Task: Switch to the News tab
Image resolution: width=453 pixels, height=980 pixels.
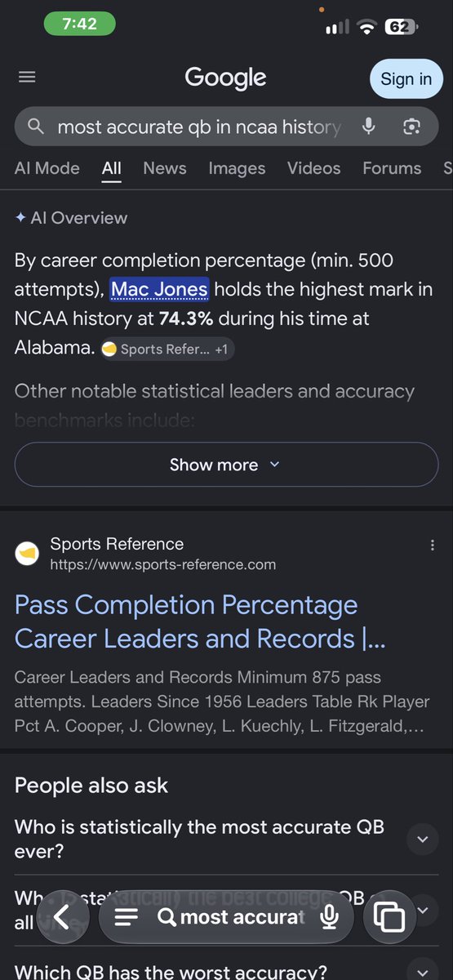Action: [165, 168]
